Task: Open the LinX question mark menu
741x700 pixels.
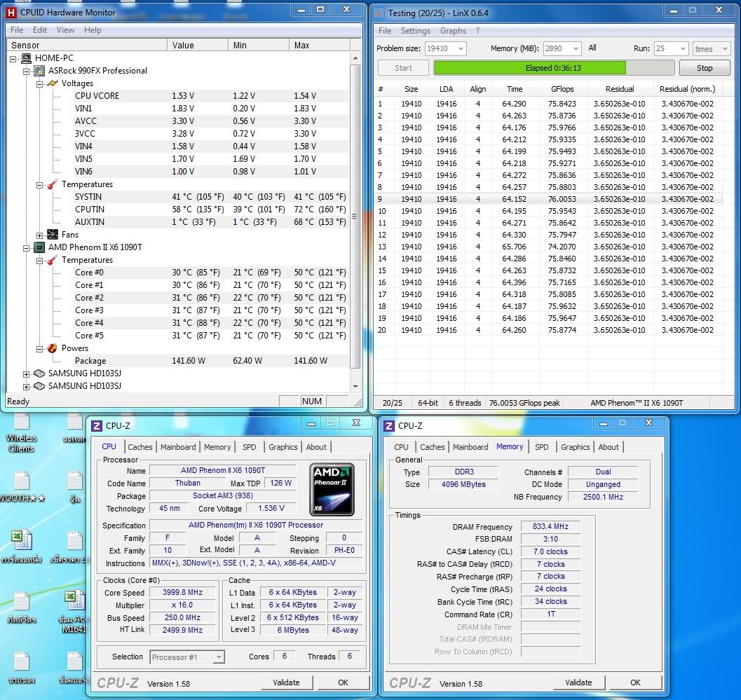Action: pos(478,31)
